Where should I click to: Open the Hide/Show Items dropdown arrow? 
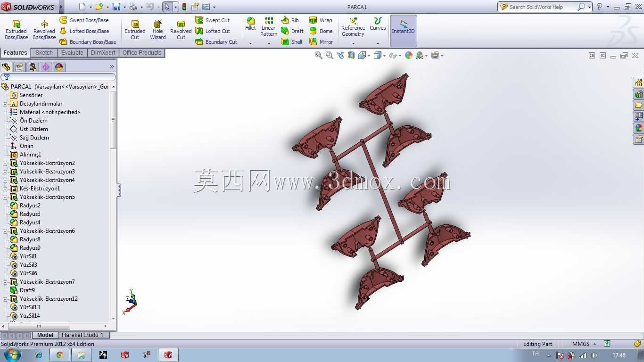pyautogui.click(x=399, y=56)
